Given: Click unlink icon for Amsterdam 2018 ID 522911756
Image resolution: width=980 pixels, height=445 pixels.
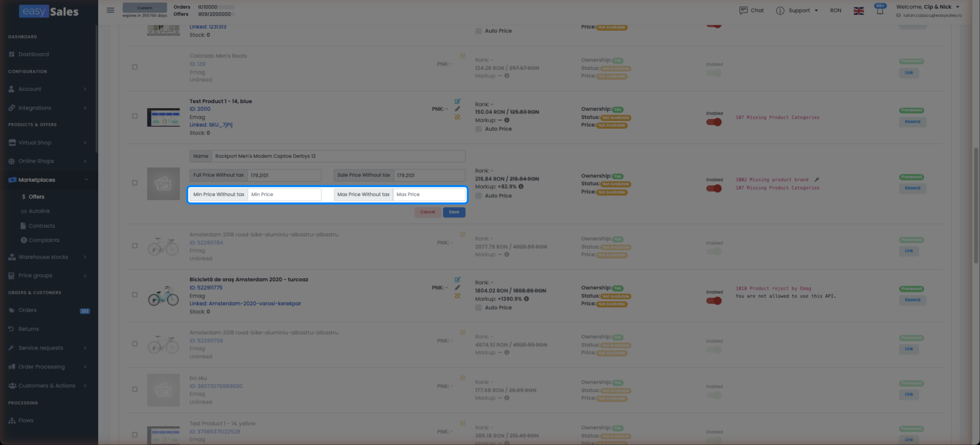Looking at the screenshot, I should click(x=463, y=332).
